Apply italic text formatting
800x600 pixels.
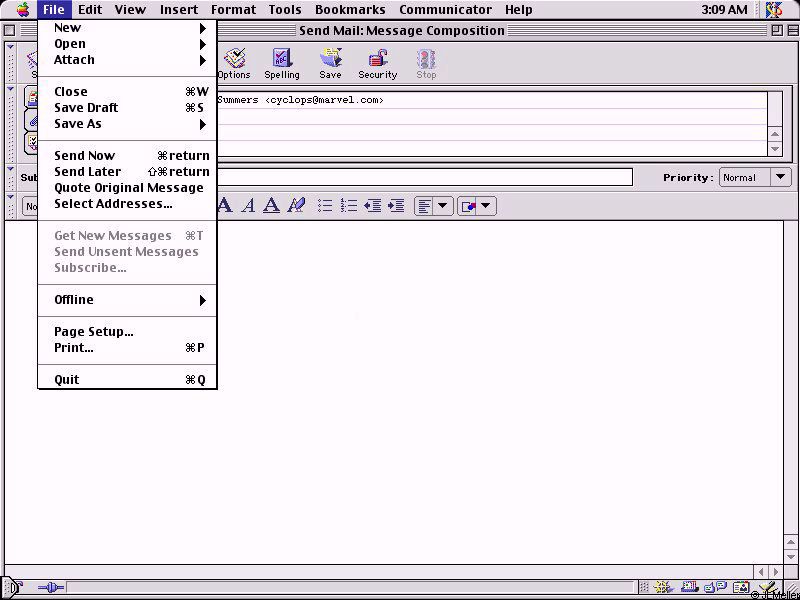(x=248, y=206)
